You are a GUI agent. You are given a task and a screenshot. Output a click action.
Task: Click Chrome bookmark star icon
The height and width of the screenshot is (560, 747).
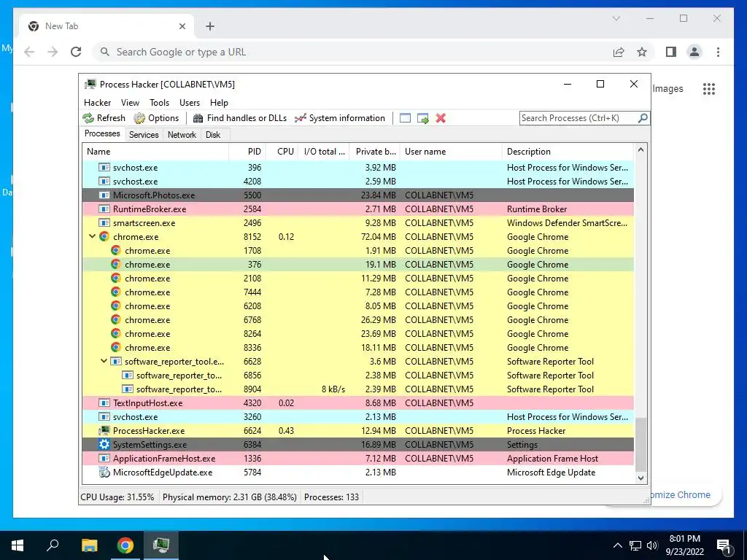[642, 52]
